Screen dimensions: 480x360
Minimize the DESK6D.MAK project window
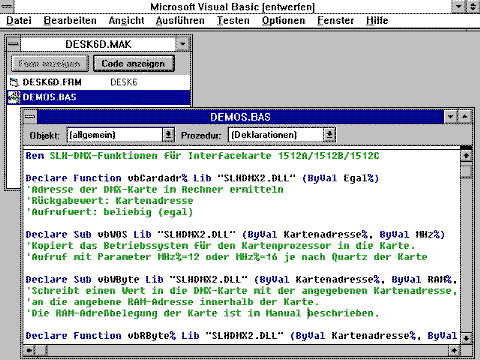(x=183, y=44)
